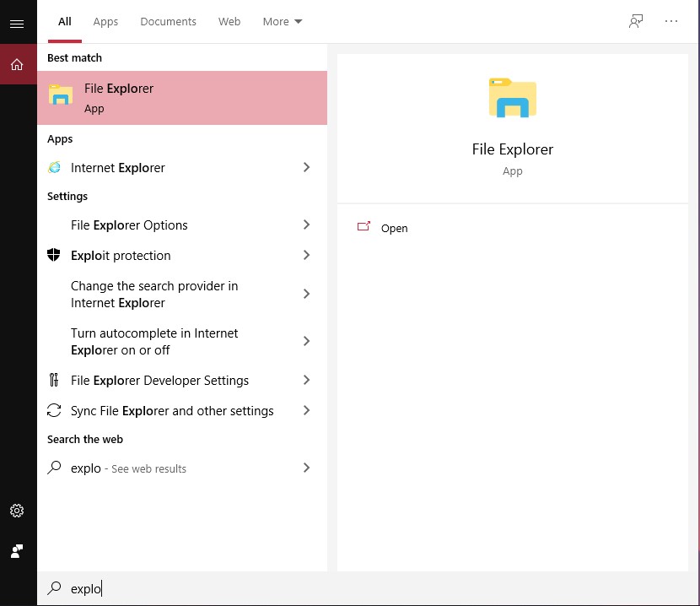Click the sync icon beside Sync File Explorer

(x=54, y=410)
